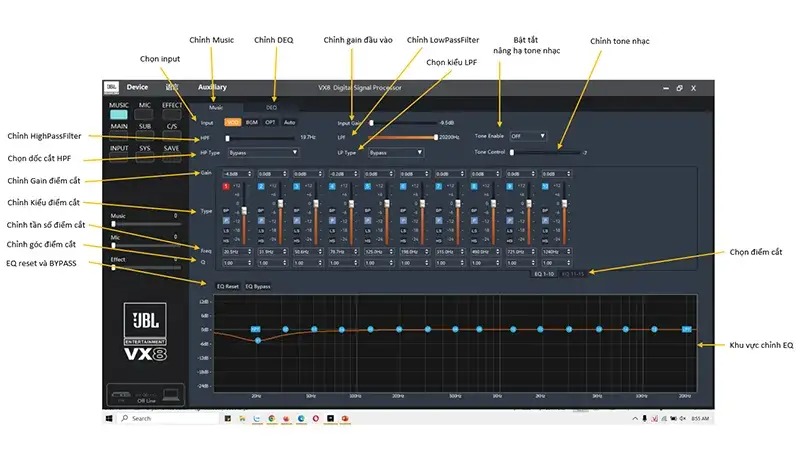Image resolution: width=800 pixels, height=450 pixels.
Task: Adjust band 10 Freq 1240Hz spinner arrows
Action: tap(569, 252)
